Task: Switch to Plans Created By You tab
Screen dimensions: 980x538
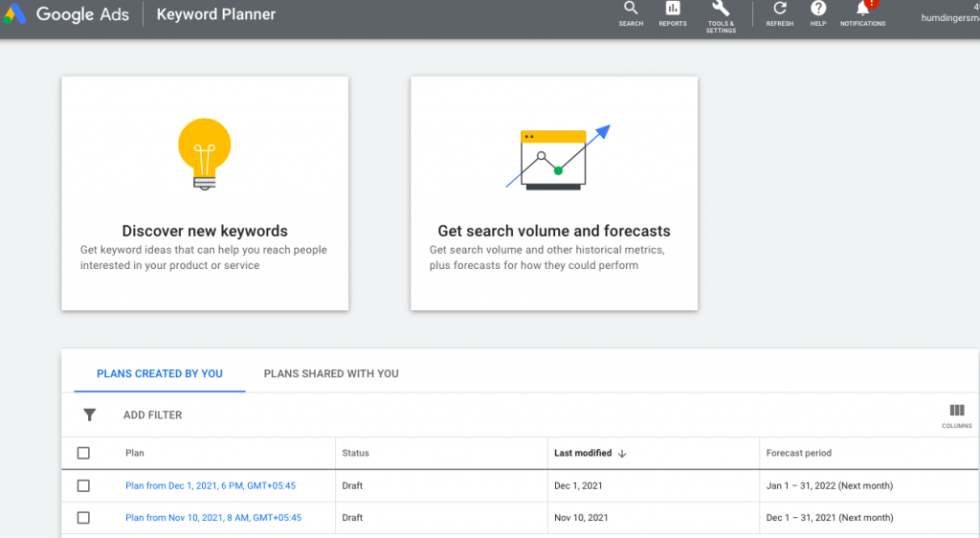Action: (x=160, y=373)
